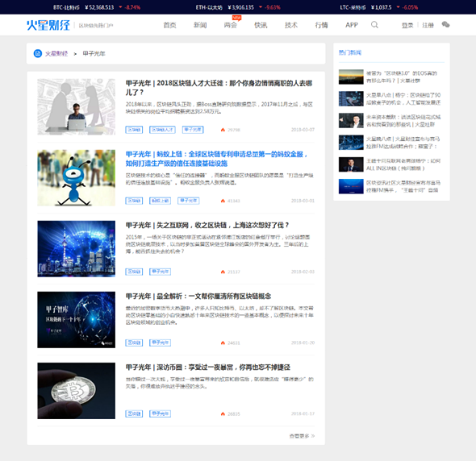Viewport: 476px width, 461px height.
Task: Open the search magnifier icon
Action: click(x=374, y=25)
